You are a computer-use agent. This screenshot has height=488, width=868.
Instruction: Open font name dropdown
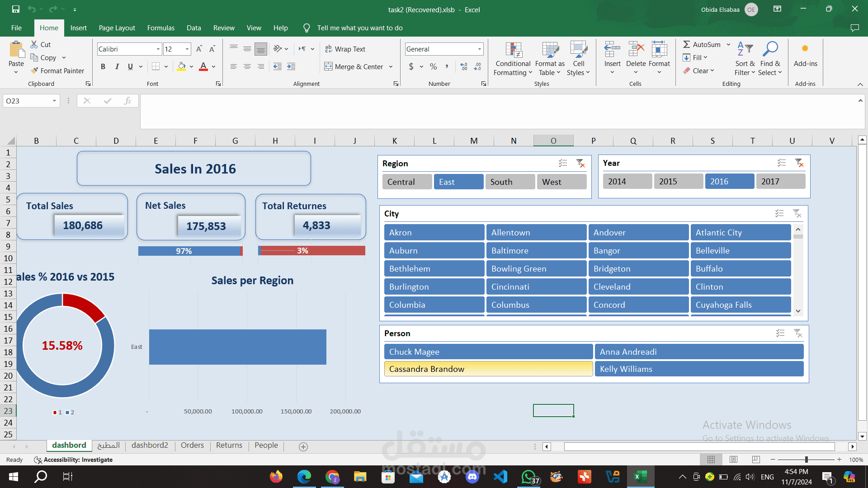coord(158,49)
